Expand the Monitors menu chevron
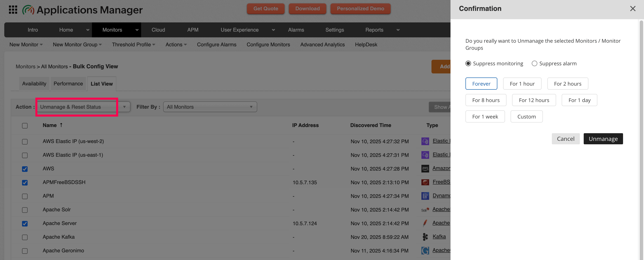This screenshot has height=260, width=644. coord(137,30)
